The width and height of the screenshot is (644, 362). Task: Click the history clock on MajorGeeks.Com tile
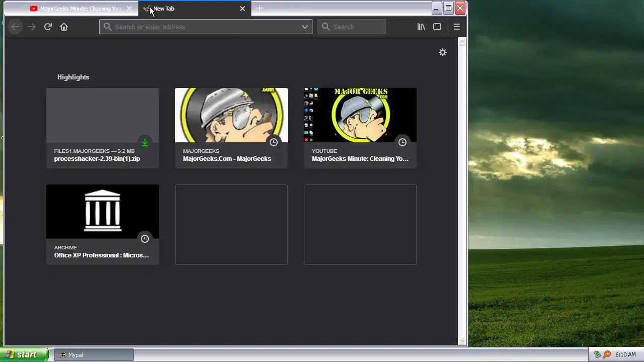point(274,142)
